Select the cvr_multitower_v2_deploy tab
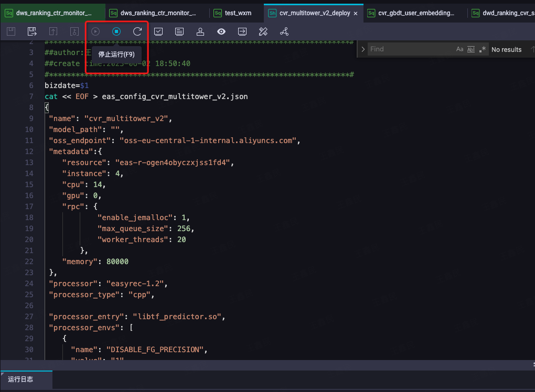The height and width of the screenshot is (392, 535). pos(314,13)
